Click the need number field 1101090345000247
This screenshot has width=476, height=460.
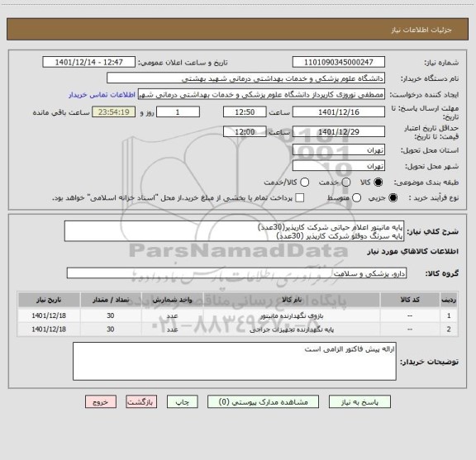[x=339, y=62]
